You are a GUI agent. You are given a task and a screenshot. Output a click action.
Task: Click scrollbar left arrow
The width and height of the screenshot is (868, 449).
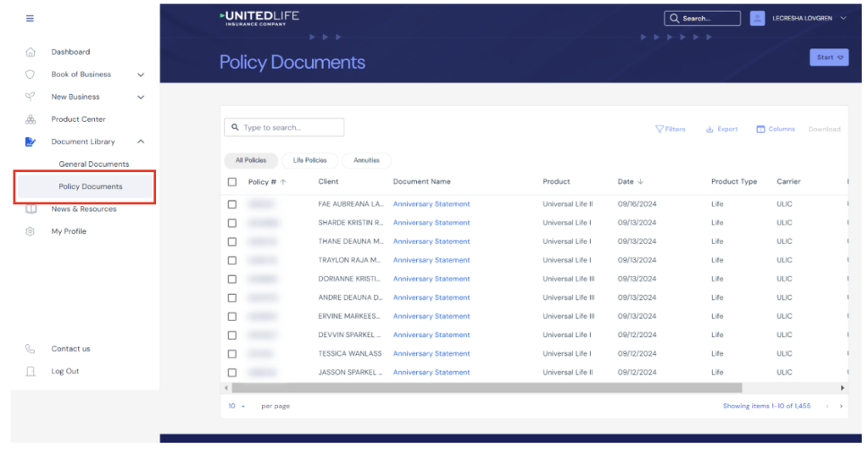[x=225, y=388]
